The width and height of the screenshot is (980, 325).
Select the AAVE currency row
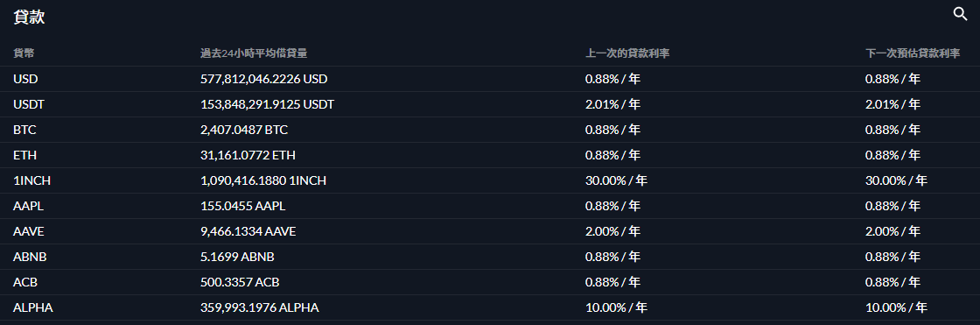[490, 231]
